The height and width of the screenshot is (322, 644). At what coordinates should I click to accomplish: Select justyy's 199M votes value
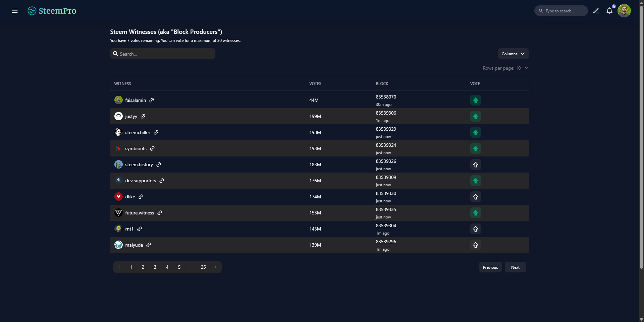pyautogui.click(x=315, y=116)
